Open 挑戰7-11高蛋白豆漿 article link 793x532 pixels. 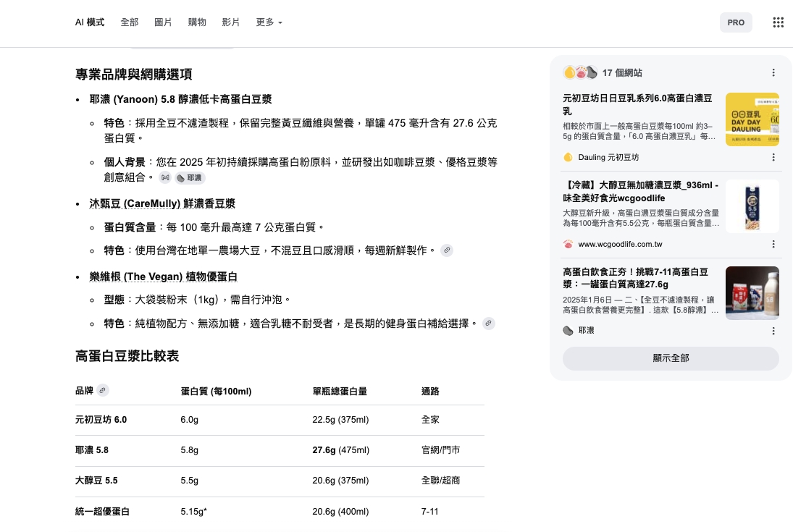click(636, 278)
